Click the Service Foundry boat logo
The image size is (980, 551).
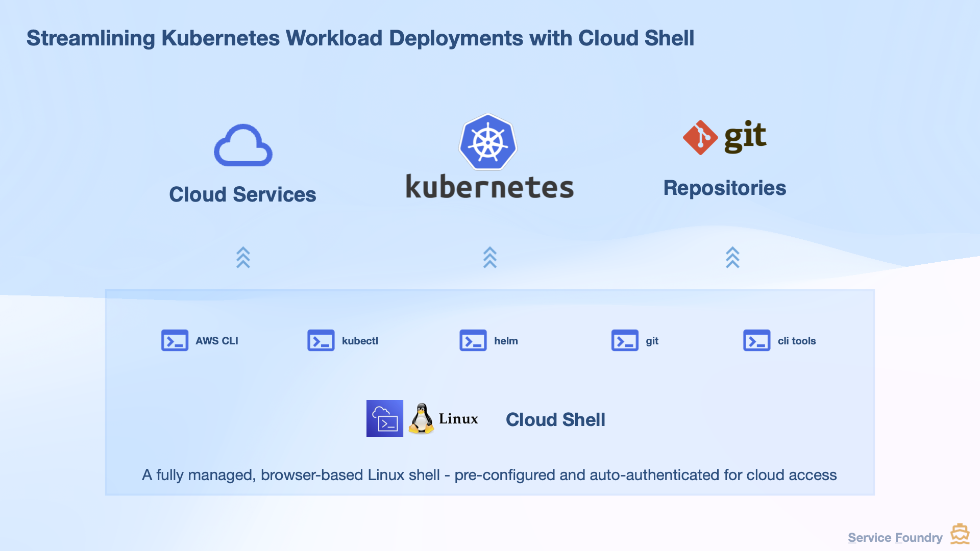pos(959,533)
